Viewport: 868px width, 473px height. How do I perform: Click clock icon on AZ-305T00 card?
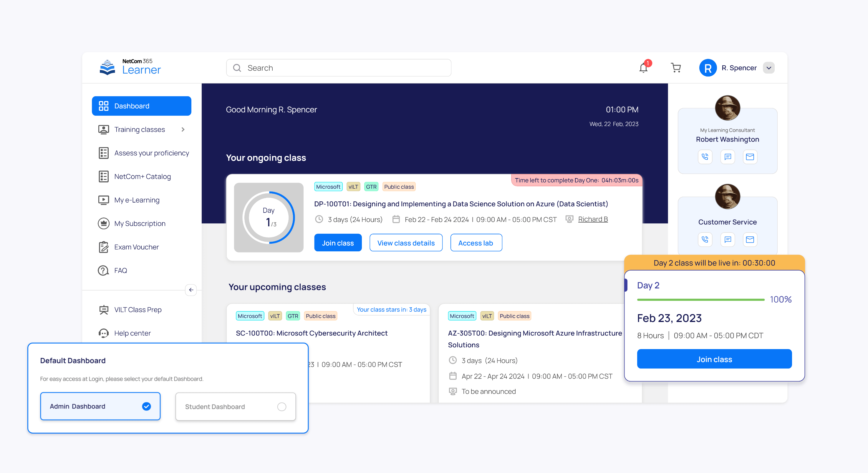453,361
